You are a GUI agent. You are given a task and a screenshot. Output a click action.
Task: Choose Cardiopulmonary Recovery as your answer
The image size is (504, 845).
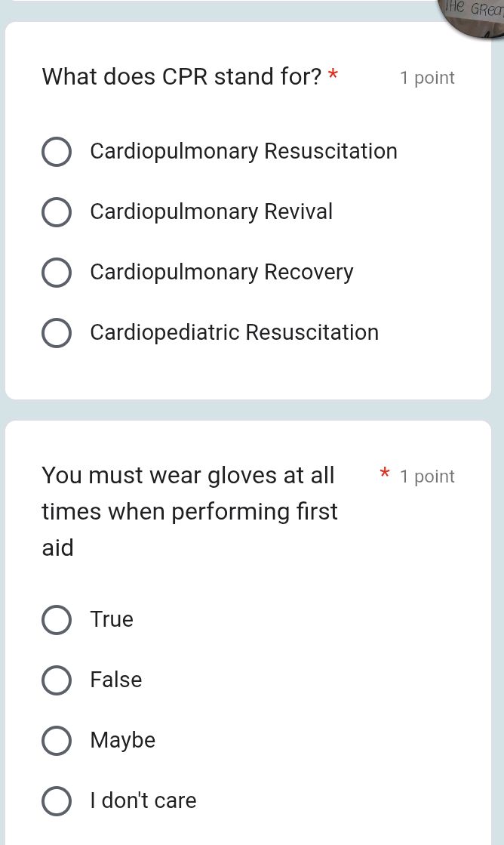coord(57,273)
